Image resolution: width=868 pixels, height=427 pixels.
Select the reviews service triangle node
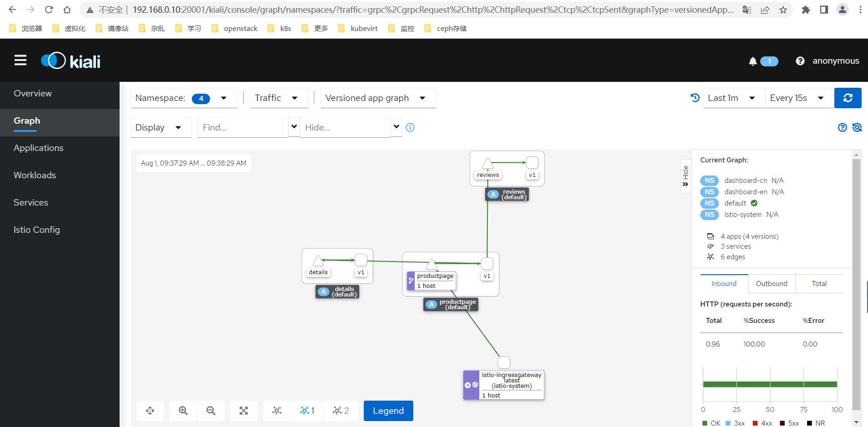click(x=488, y=163)
